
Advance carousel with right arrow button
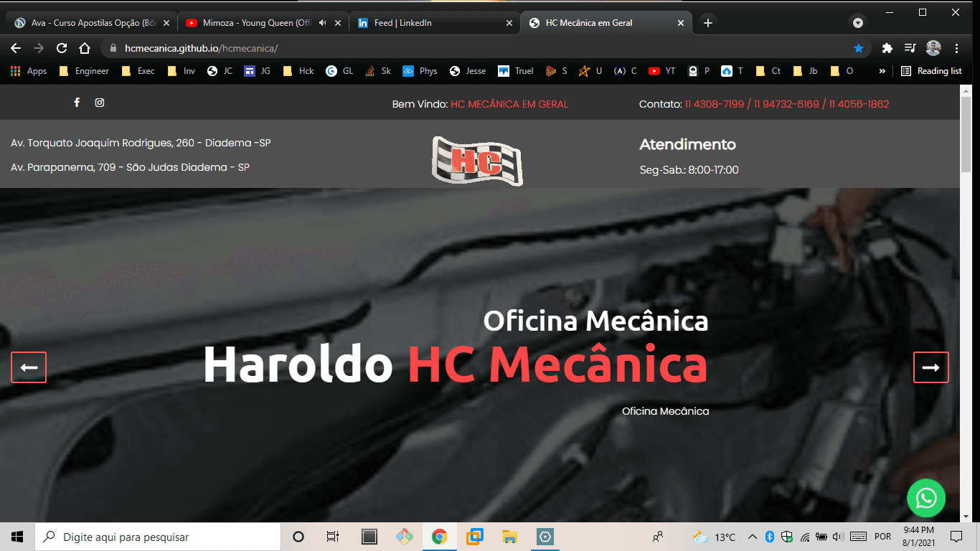pos(930,367)
